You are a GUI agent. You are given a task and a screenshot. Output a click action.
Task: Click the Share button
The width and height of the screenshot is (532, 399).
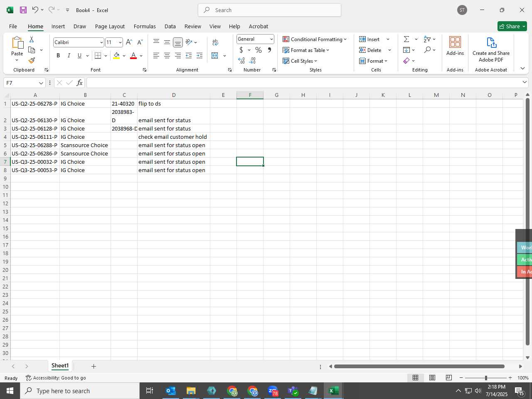[x=512, y=26]
